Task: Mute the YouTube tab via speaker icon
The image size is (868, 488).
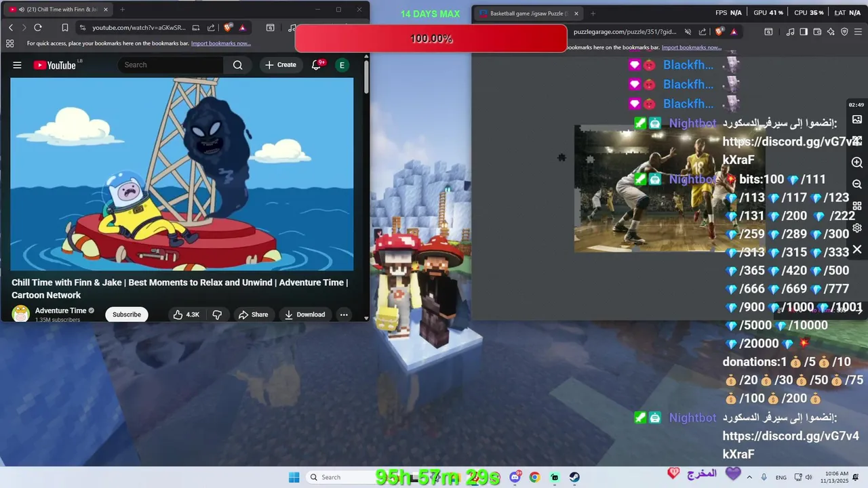Action: coord(21,10)
